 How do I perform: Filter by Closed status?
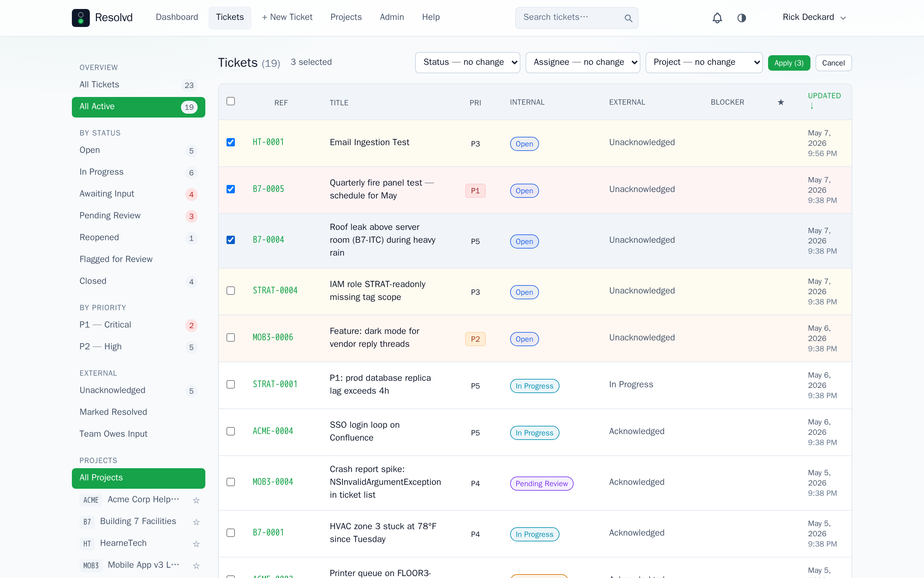click(138, 281)
